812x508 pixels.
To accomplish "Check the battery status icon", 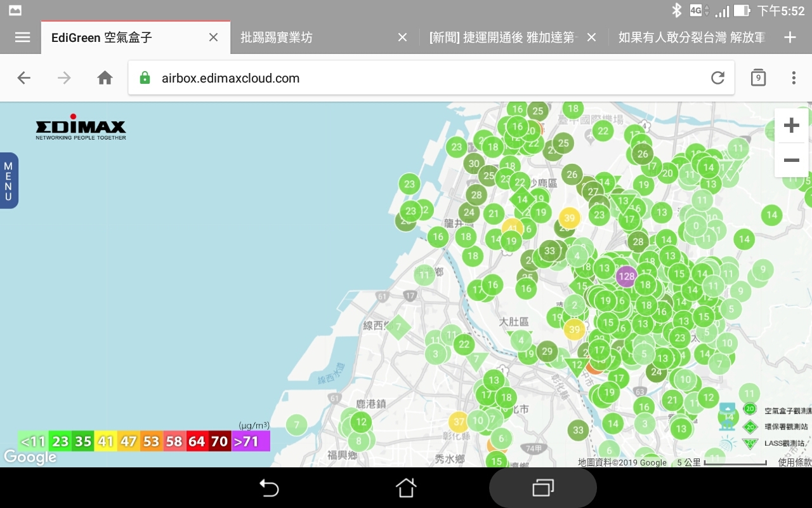I will click(x=742, y=10).
